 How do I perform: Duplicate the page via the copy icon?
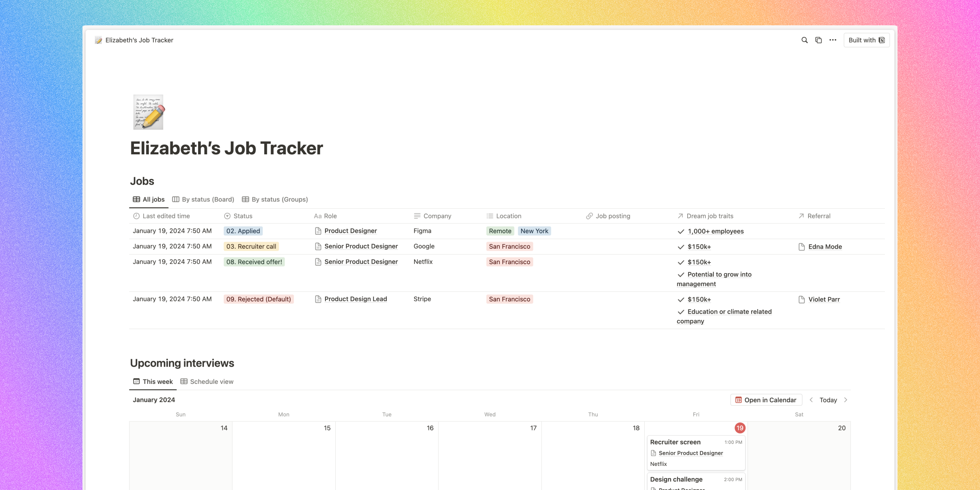pyautogui.click(x=818, y=40)
